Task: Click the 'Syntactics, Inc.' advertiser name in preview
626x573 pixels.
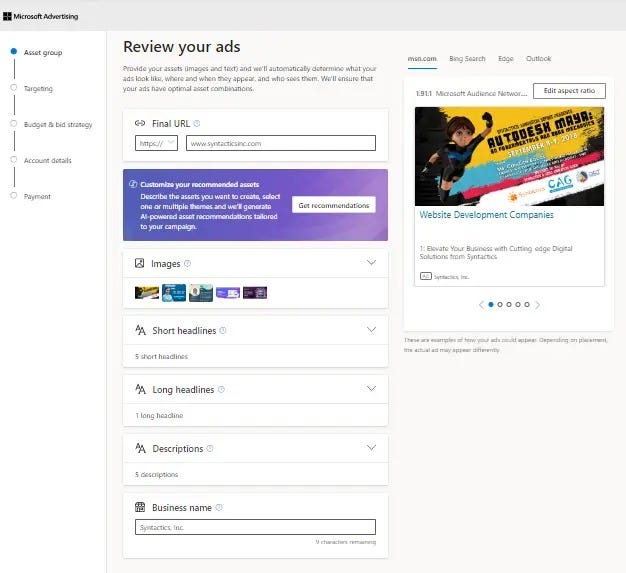Action: [x=451, y=277]
